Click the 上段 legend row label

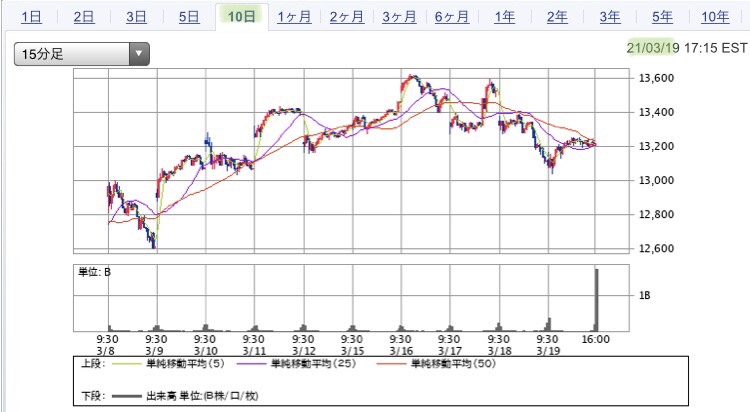click(93, 364)
